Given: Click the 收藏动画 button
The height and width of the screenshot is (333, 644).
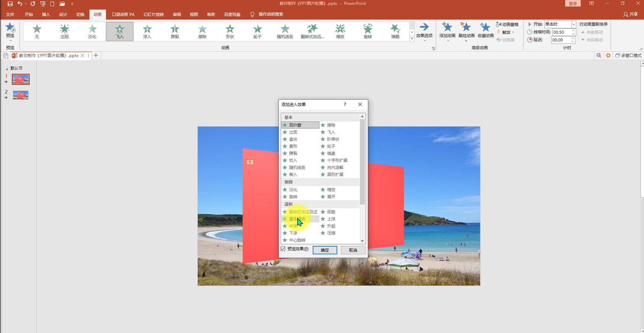Looking at the screenshot, I should [485, 31].
